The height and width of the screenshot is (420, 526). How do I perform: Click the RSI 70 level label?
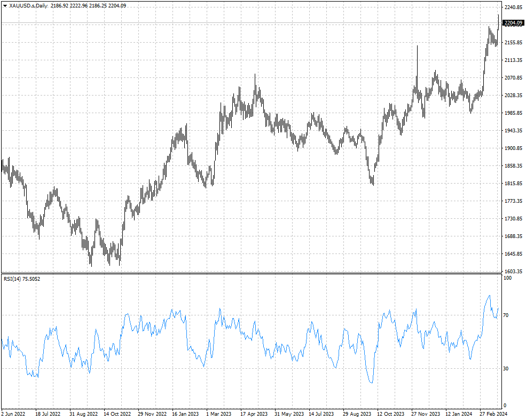(506, 315)
